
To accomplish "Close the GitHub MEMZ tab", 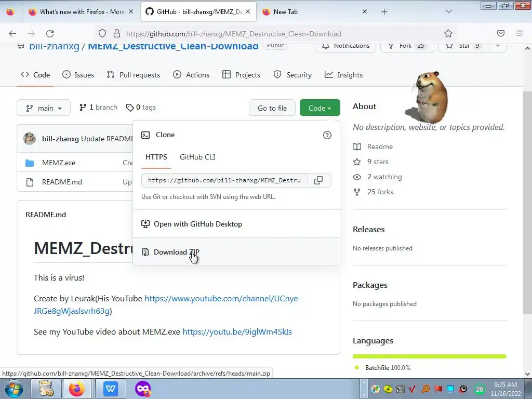I will 248,11.
